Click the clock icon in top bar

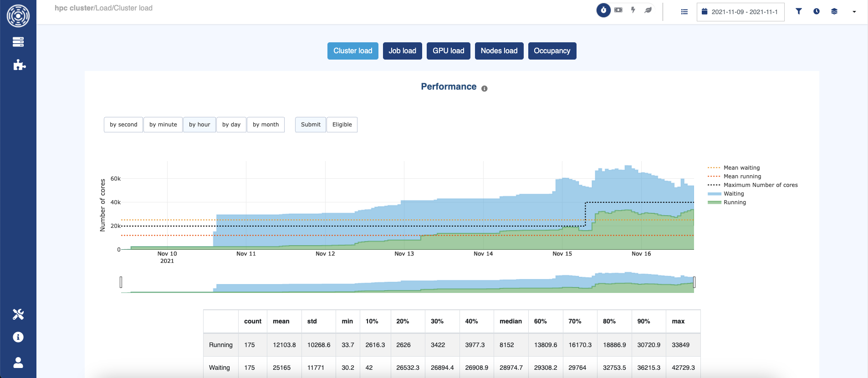[816, 11]
